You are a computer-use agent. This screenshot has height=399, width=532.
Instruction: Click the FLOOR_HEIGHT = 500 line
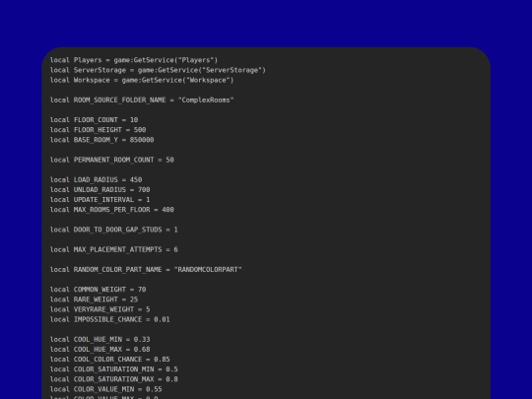pyautogui.click(x=99, y=130)
